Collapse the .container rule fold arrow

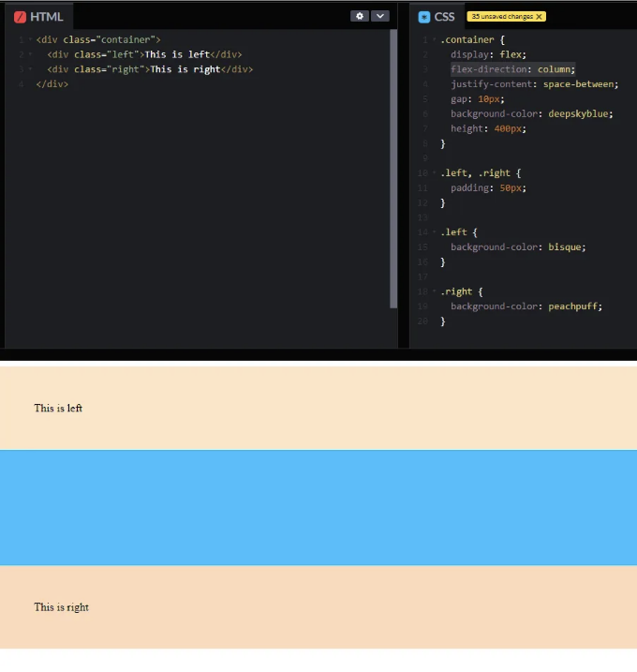(x=434, y=40)
